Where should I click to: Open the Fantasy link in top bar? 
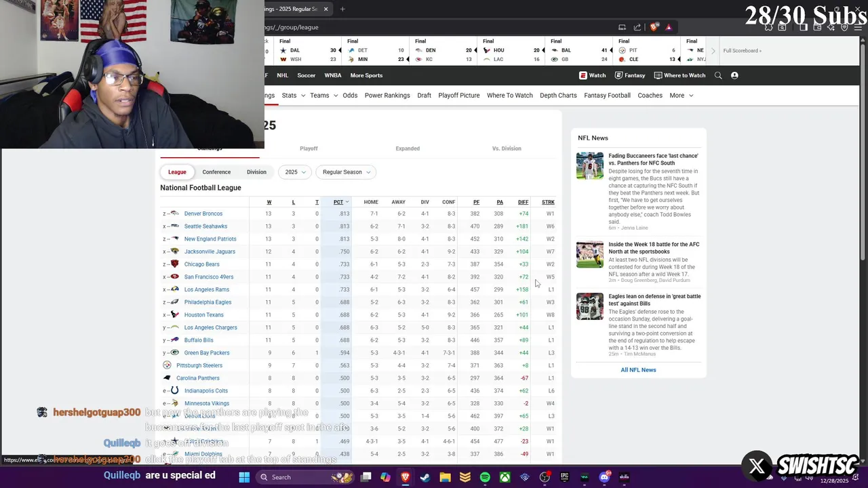coord(630,75)
